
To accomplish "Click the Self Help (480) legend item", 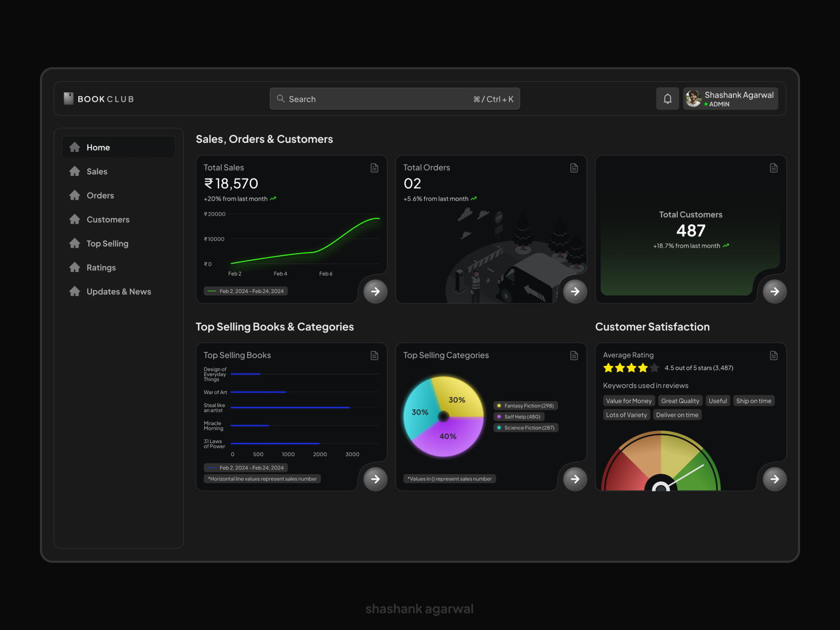I will [x=519, y=417].
